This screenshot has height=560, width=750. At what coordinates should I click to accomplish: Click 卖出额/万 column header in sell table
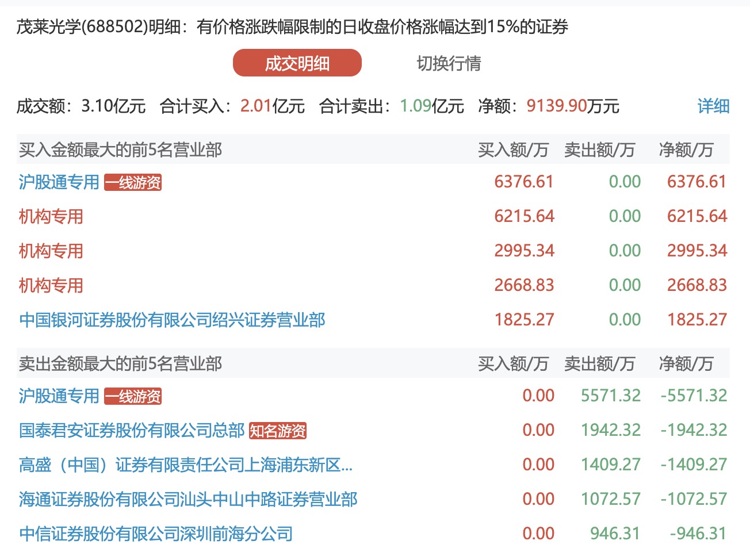click(599, 364)
